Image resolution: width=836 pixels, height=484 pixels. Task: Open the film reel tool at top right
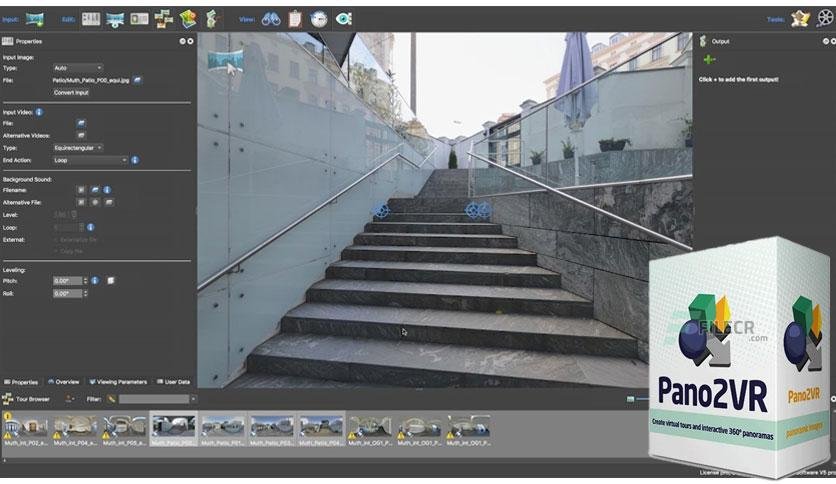point(825,19)
